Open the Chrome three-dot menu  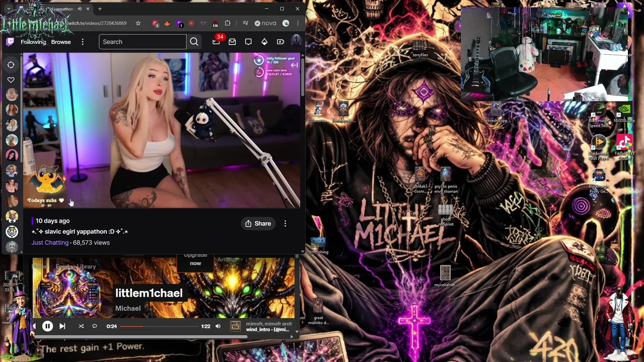298,23
